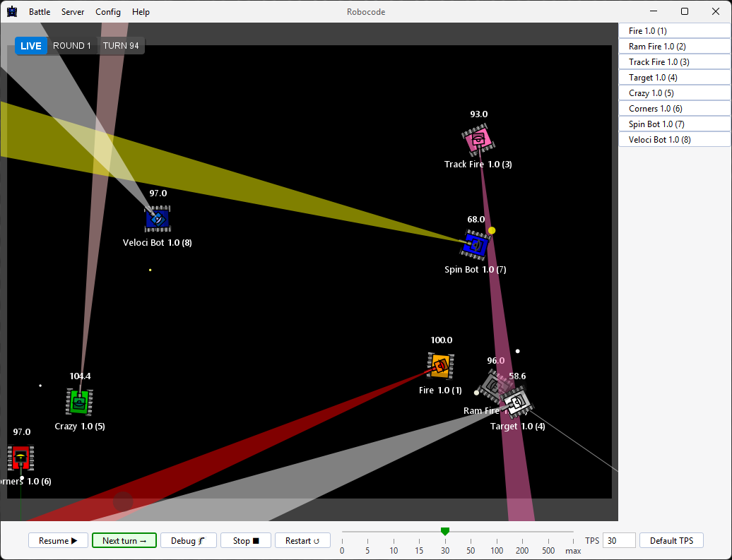Click the 'Track Fire 1.0 (3)' arena label
732x560 pixels.
coord(478,165)
